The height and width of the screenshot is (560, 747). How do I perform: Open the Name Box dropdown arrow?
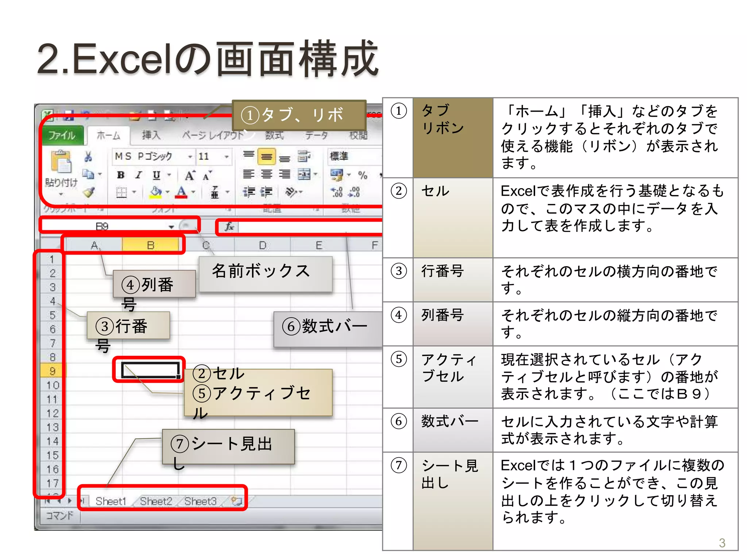(x=171, y=227)
